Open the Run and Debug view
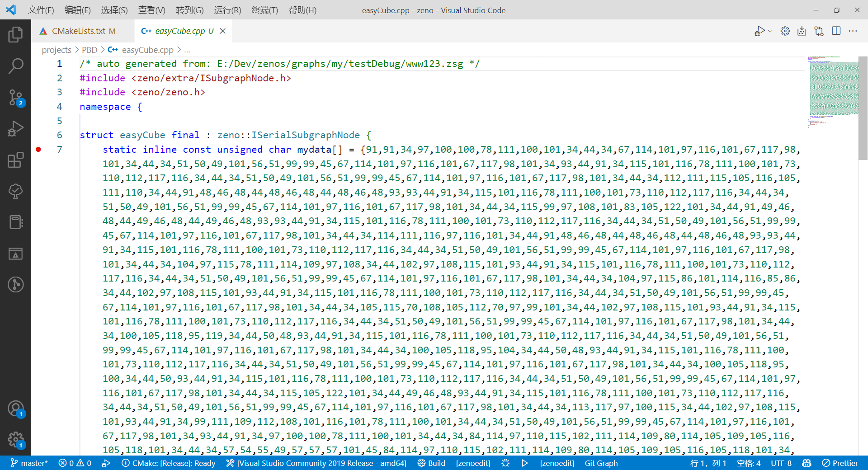This screenshot has width=868, height=470. tap(15, 129)
